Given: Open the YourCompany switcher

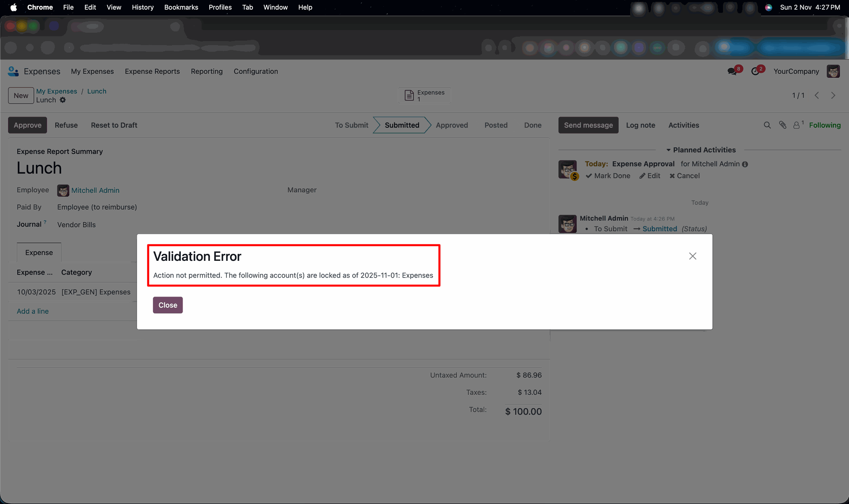Looking at the screenshot, I should (x=796, y=71).
